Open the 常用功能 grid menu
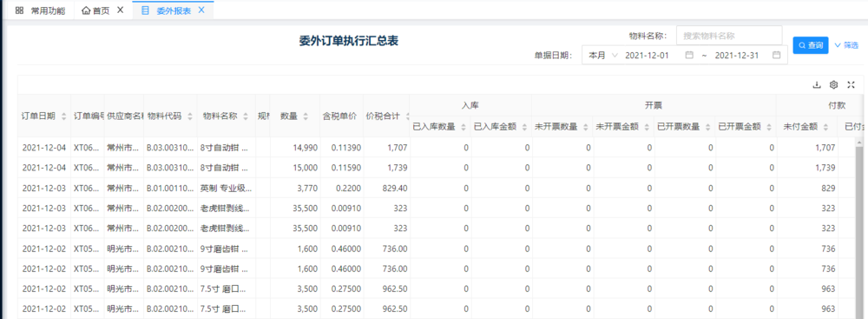Image resolution: width=868 pixels, height=319 pixels. pos(40,10)
